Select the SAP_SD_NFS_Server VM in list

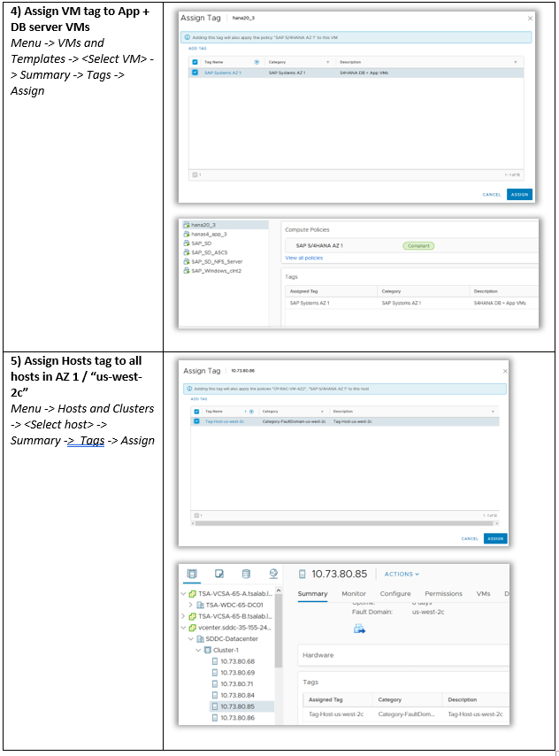(217, 261)
